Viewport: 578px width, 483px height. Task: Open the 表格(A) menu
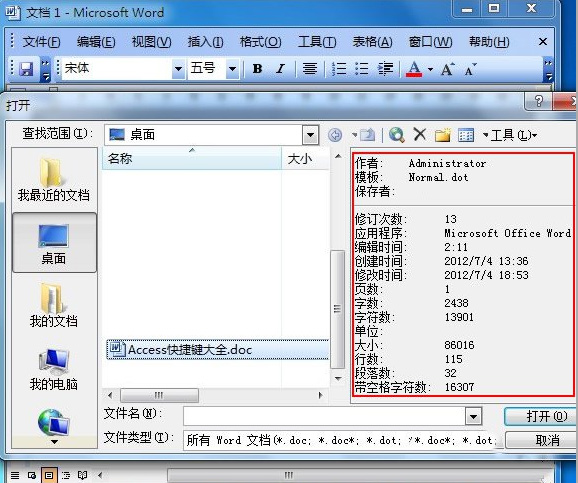(x=372, y=42)
